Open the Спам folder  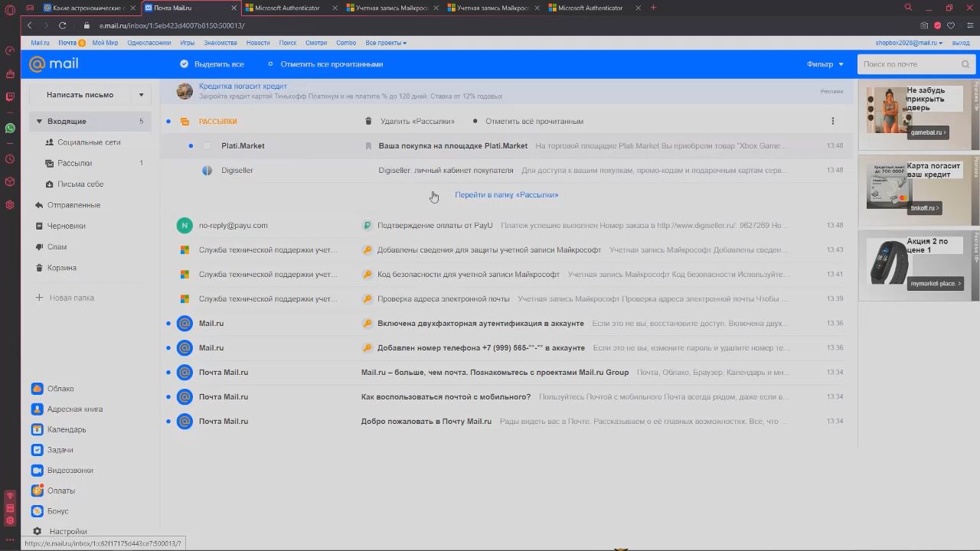pyautogui.click(x=57, y=246)
